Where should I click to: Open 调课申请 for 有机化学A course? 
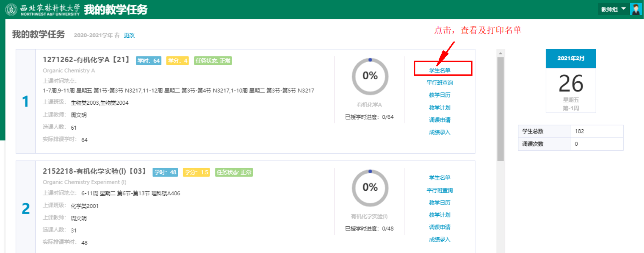coord(440,120)
